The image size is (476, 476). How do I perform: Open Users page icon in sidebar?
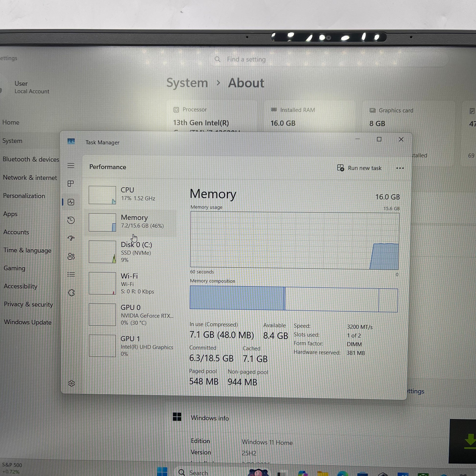pos(71,257)
